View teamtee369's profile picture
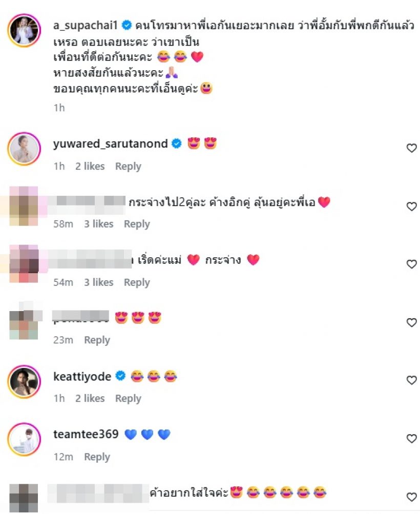This screenshot has width=420, height=514. 24,439
